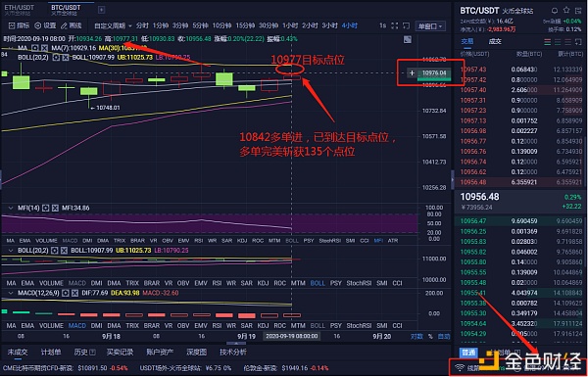Click the network status wifi icon

460,367
